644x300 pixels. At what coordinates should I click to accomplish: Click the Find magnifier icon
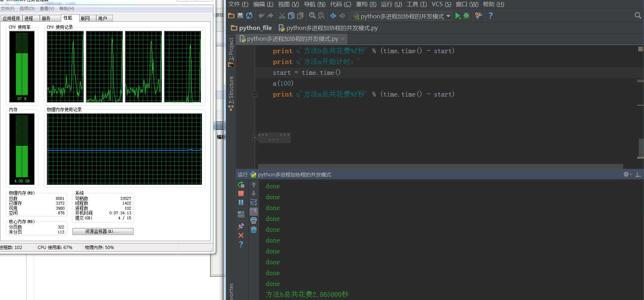312,16
